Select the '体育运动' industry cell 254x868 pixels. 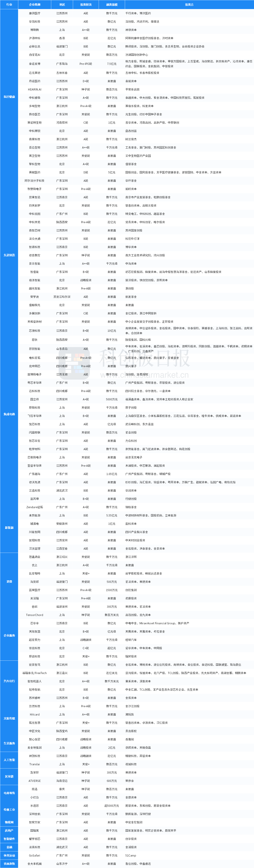point(9,855)
